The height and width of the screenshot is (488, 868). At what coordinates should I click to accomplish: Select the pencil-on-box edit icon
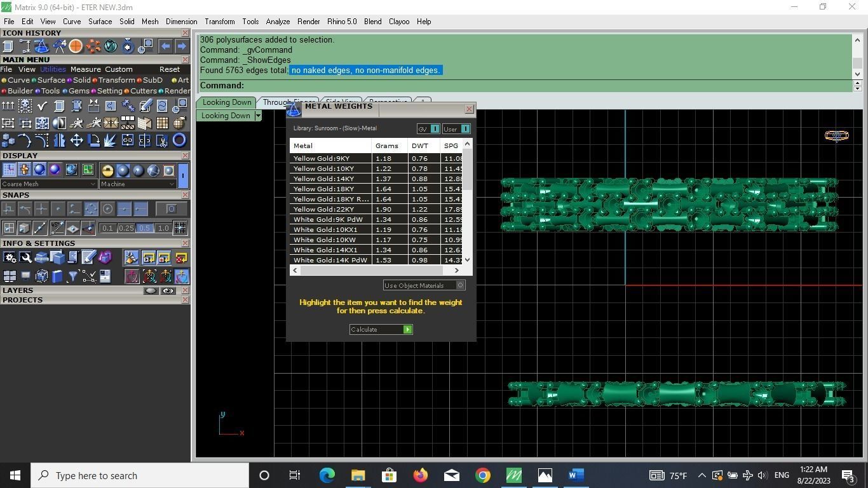[146, 105]
